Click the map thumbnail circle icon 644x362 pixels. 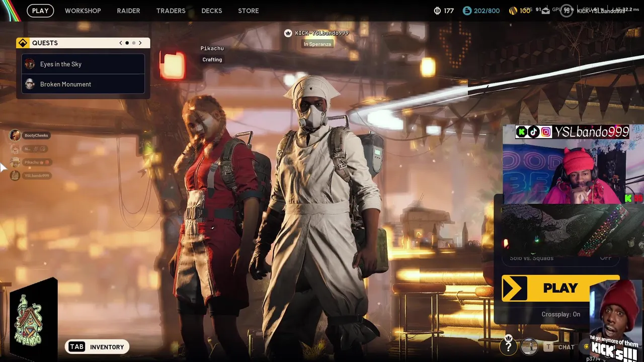529,346
